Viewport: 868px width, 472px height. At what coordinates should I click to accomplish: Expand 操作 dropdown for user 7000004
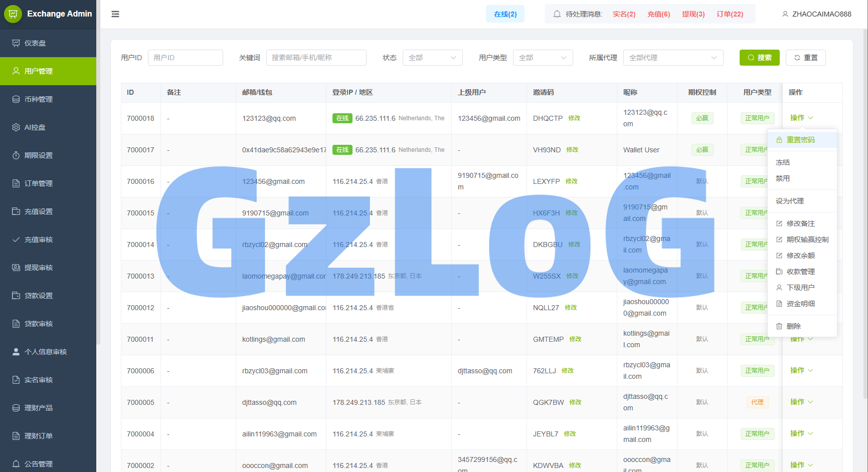(801, 433)
